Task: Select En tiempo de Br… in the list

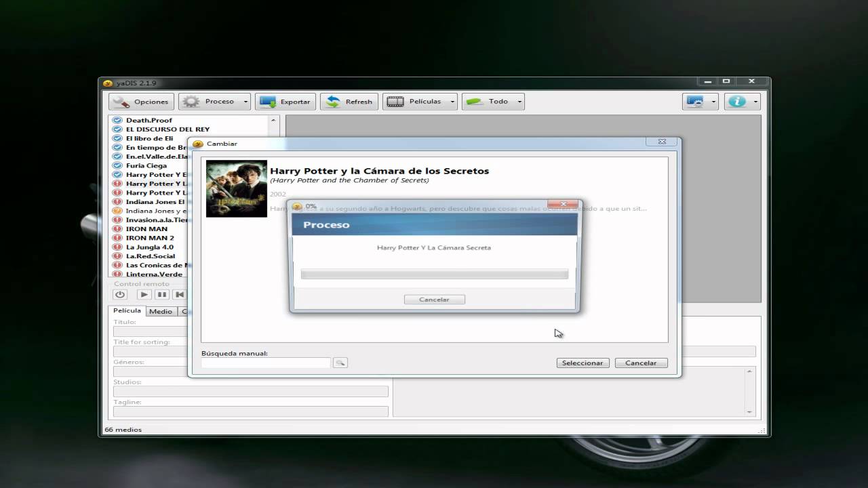Action: pos(156,147)
